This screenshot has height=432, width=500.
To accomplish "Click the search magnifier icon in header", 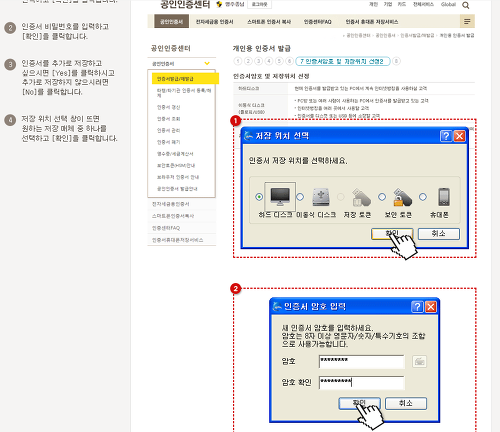I will (x=466, y=5).
